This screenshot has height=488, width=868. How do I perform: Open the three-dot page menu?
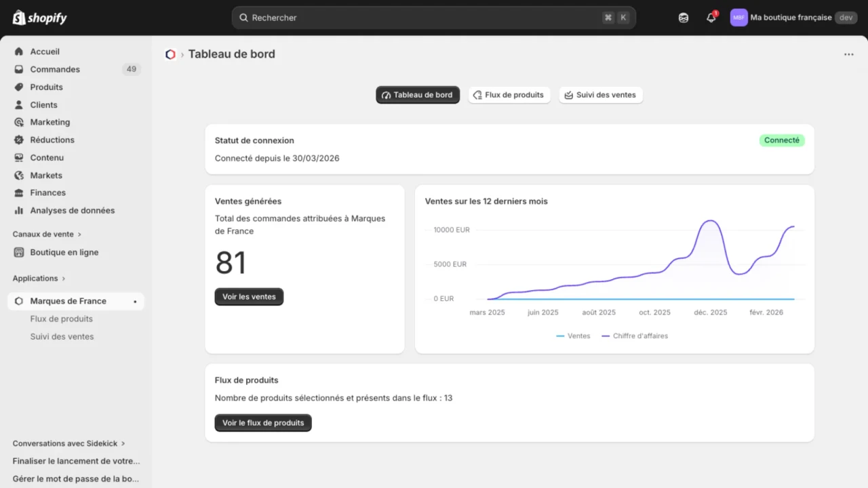(849, 54)
